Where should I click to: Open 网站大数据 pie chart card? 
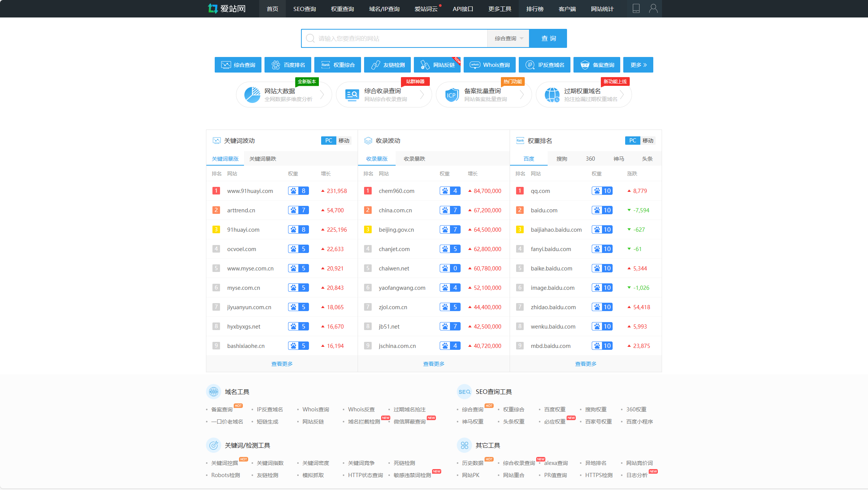tap(284, 95)
